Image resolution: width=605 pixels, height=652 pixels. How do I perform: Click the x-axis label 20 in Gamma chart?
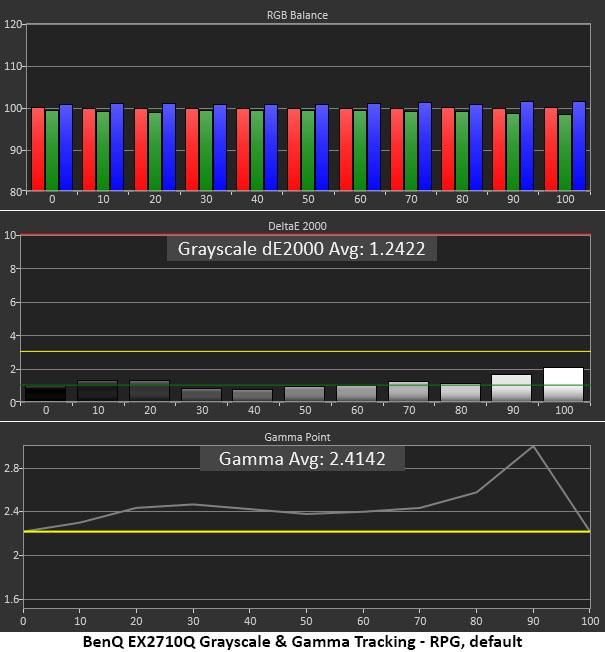[136, 621]
